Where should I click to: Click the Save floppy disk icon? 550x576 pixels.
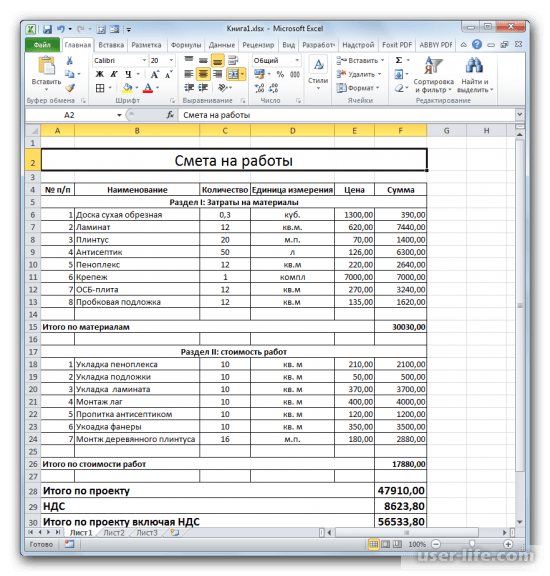point(47,29)
